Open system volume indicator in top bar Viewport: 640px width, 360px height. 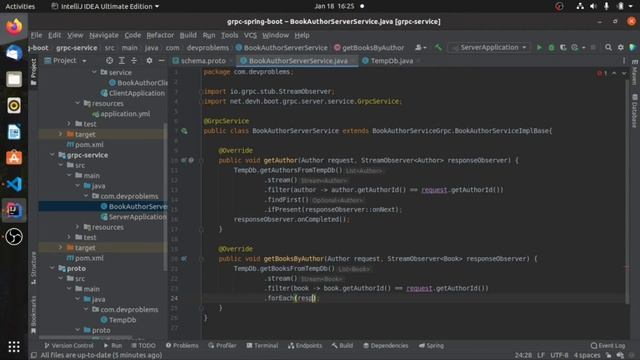tap(593, 7)
